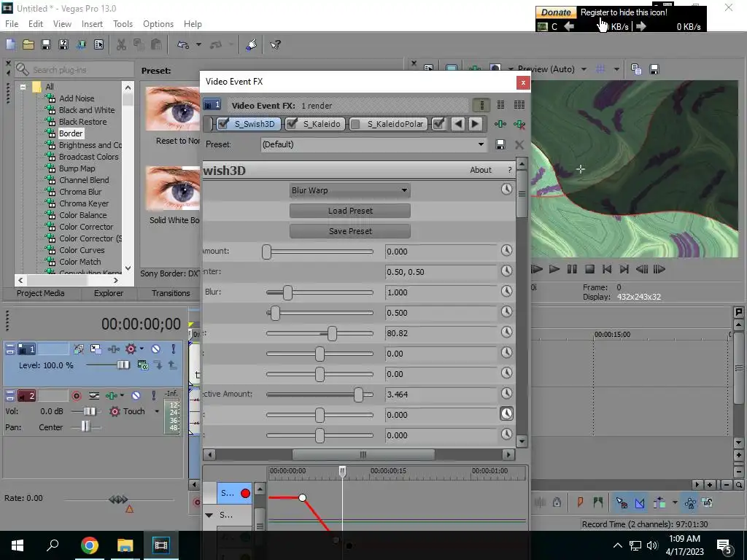Collapse the All plug-ins tree node
Viewport: 747px width, 560px height.
click(23, 87)
